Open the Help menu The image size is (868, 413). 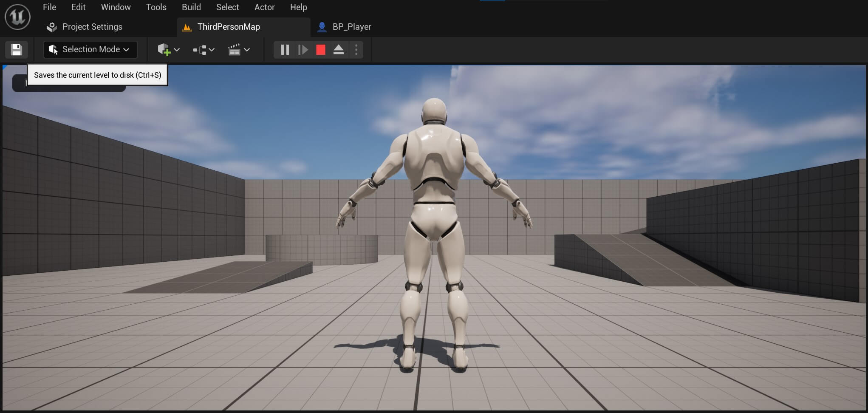pos(298,7)
